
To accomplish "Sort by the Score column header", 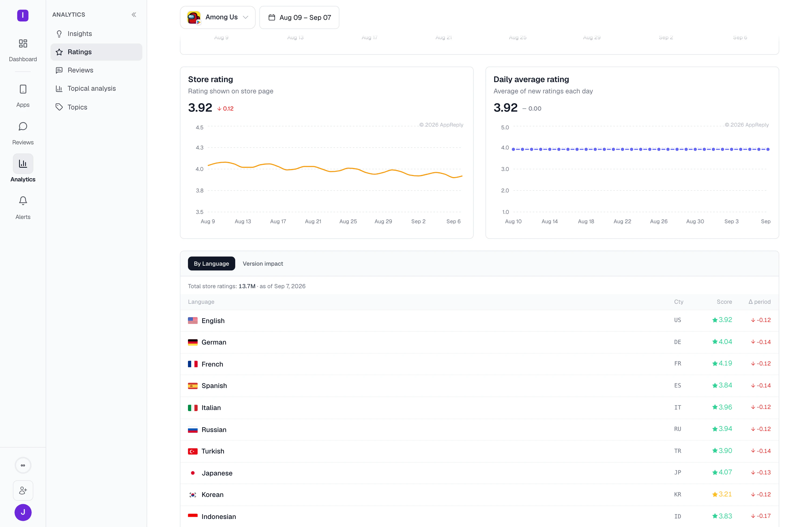I will pos(724,302).
